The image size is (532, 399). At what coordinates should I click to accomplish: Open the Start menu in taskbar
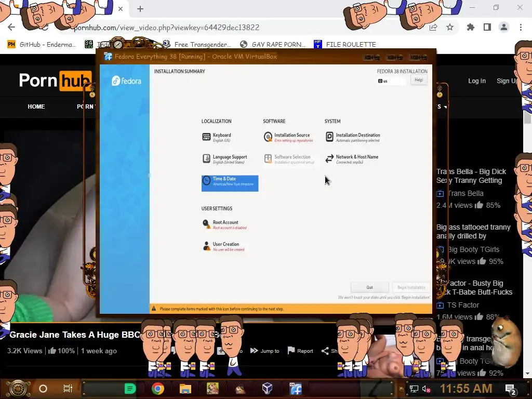pyautogui.click(x=19, y=389)
